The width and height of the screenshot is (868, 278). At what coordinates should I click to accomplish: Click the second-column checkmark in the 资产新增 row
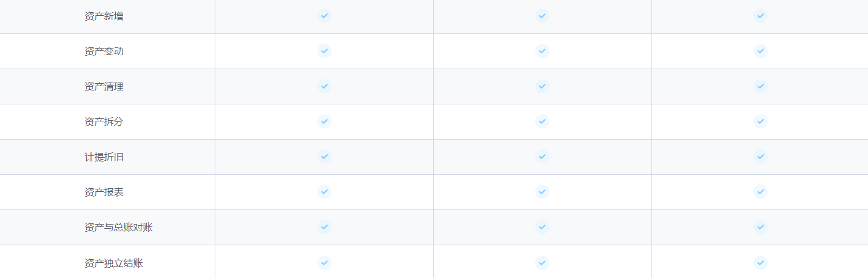[542, 16]
